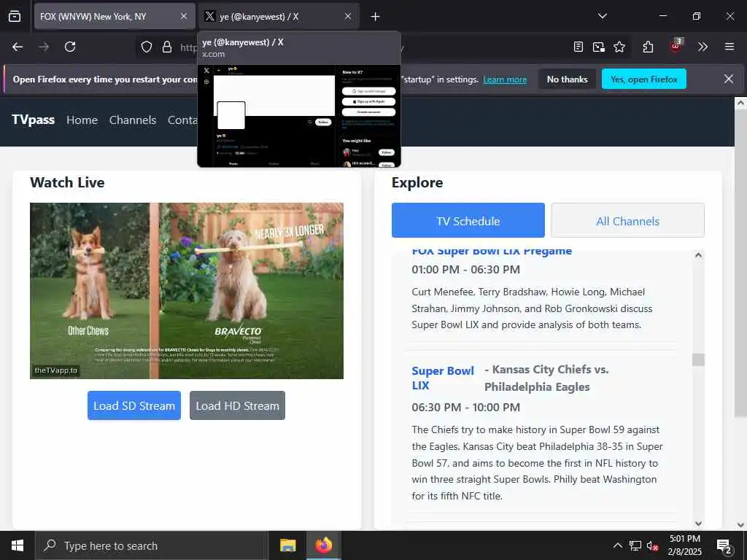Click the X tab preview thumbnail
747x560 pixels.
coord(299,116)
